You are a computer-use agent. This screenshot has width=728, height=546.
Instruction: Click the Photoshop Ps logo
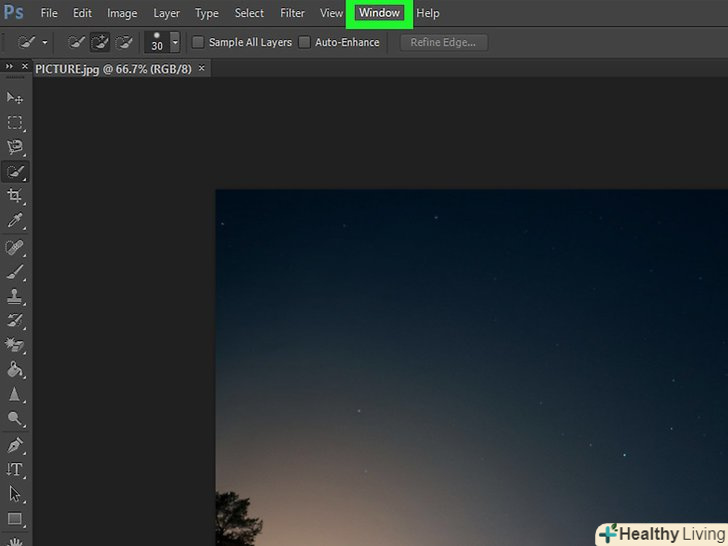pos(13,12)
